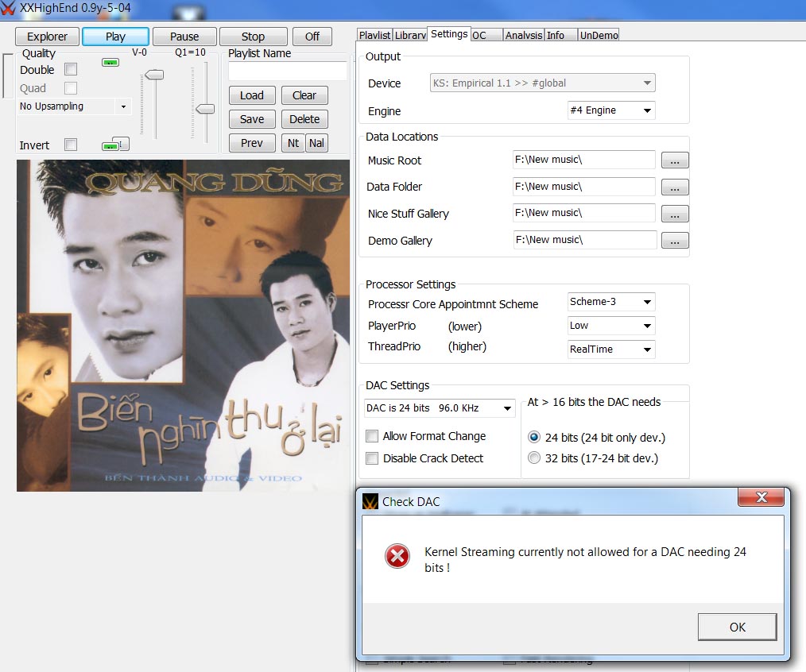Click the XXHighEnd logo in title bar
Image resolution: width=806 pixels, height=672 pixels.
8,8
